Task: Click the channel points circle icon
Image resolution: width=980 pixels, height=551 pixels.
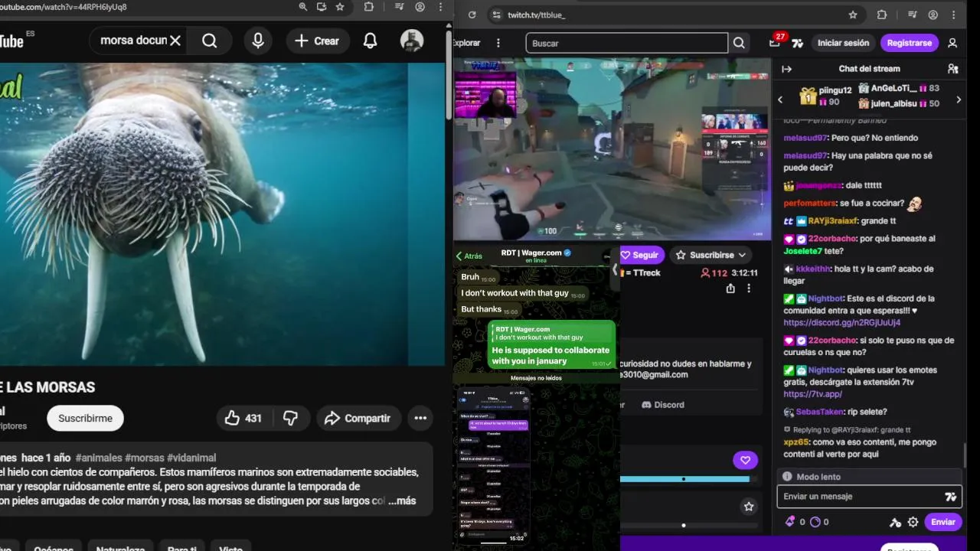Action: click(x=815, y=522)
